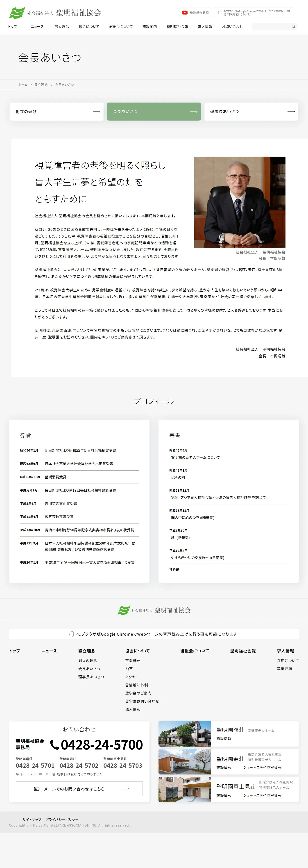Image resolution: width=308 pixels, height=868 pixels.
Task: Click footer 事業概要 link
Action: [133, 661]
